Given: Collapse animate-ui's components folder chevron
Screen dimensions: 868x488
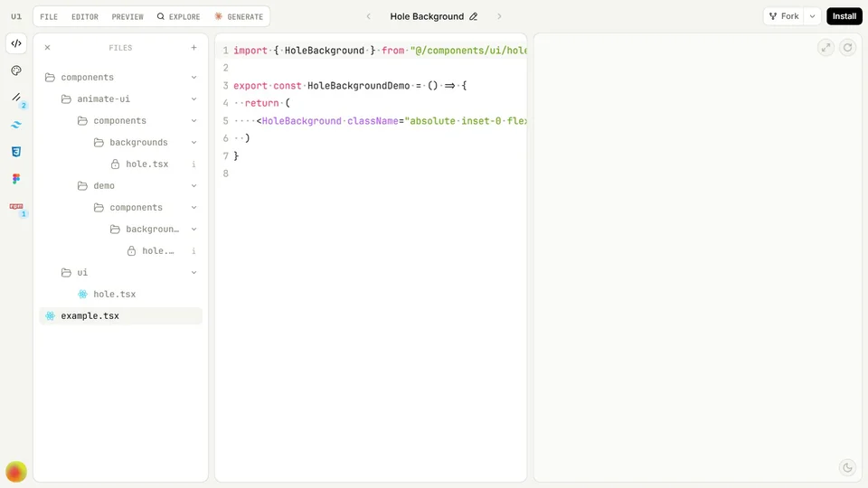Looking at the screenshot, I should [193, 120].
